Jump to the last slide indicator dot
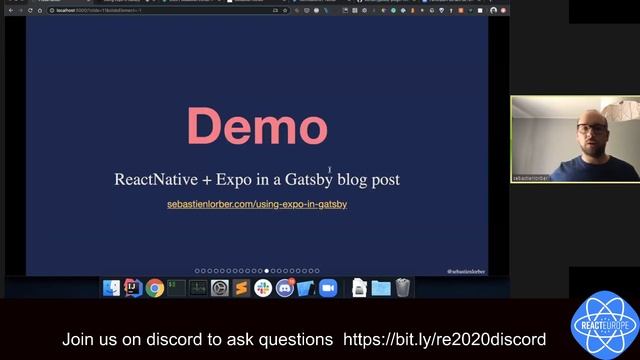 317,271
